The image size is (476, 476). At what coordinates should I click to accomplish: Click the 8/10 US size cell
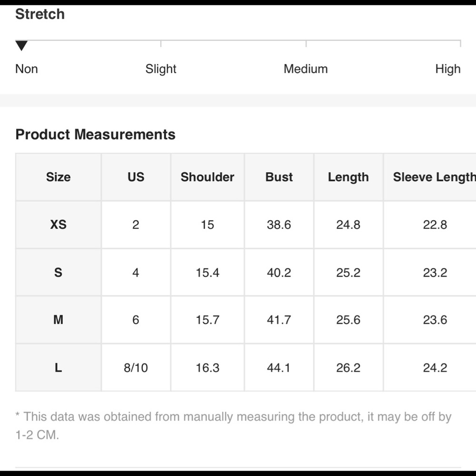[x=136, y=367]
